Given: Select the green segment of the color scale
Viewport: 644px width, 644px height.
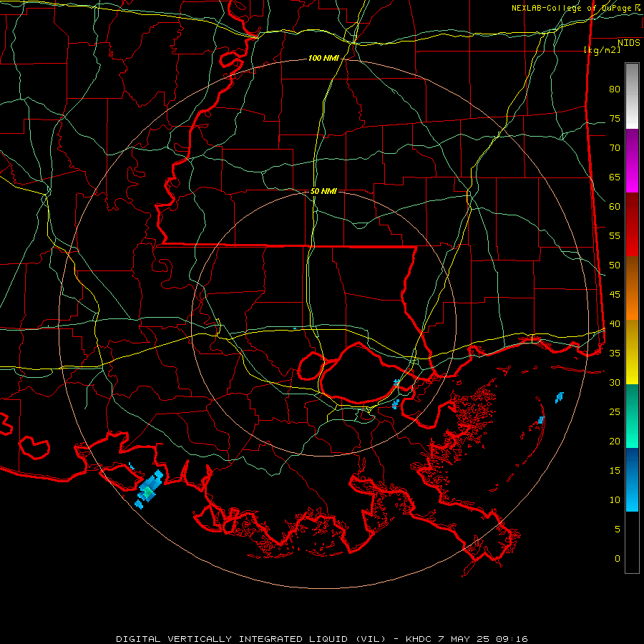Looking at the screenshot, I should [632, 416].
